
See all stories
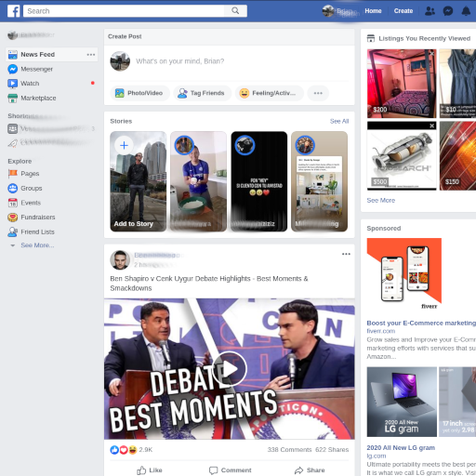339,121
